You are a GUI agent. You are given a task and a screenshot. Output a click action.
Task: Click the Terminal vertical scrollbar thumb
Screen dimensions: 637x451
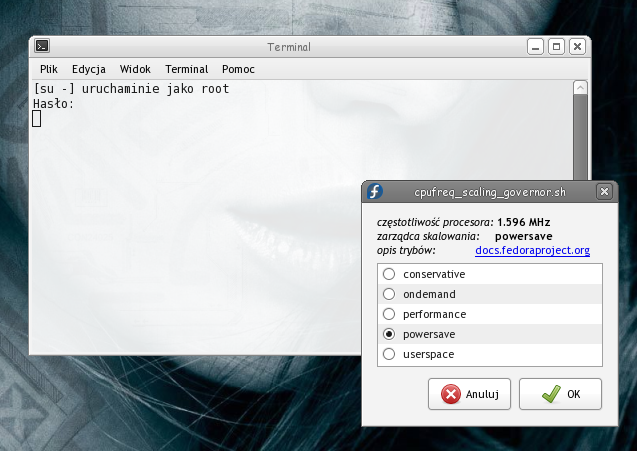580,137
